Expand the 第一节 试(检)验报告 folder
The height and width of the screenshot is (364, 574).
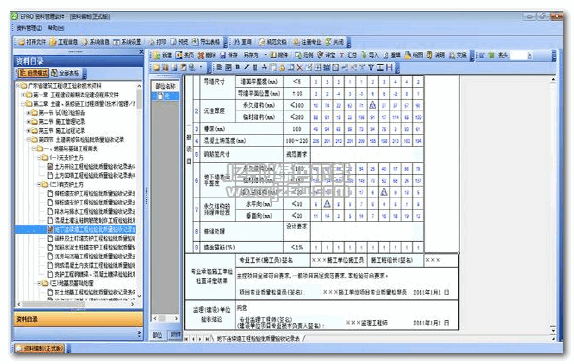coord(28,112)
